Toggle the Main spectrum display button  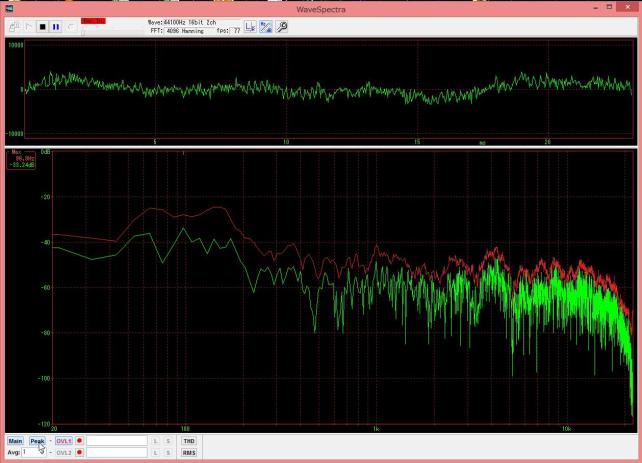(15, 440)
